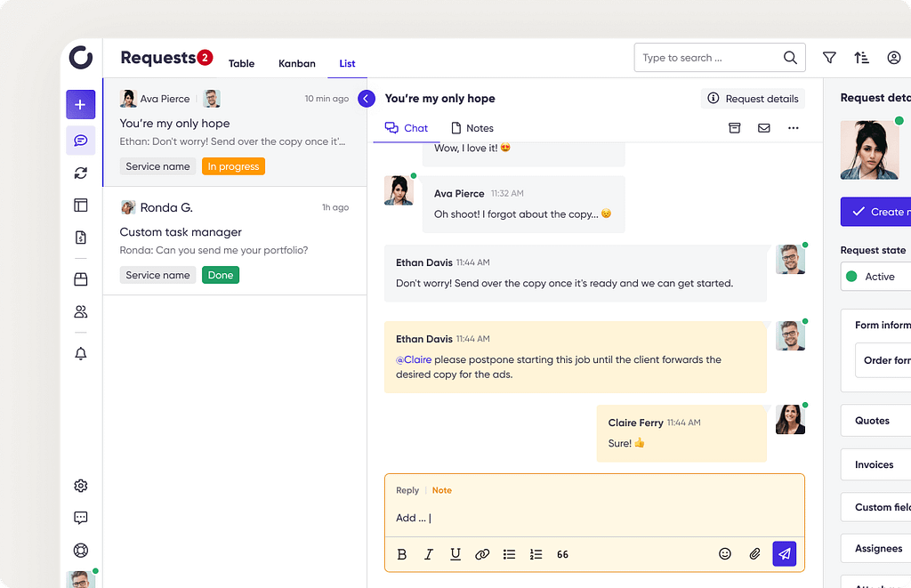This screenshot has width=911, height=588.
Task: Expand the Custom fields section
Action: point(876,507)
